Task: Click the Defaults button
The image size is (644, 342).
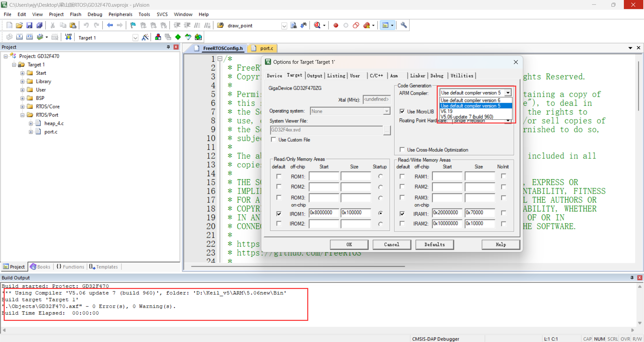Action: [434, 245]
